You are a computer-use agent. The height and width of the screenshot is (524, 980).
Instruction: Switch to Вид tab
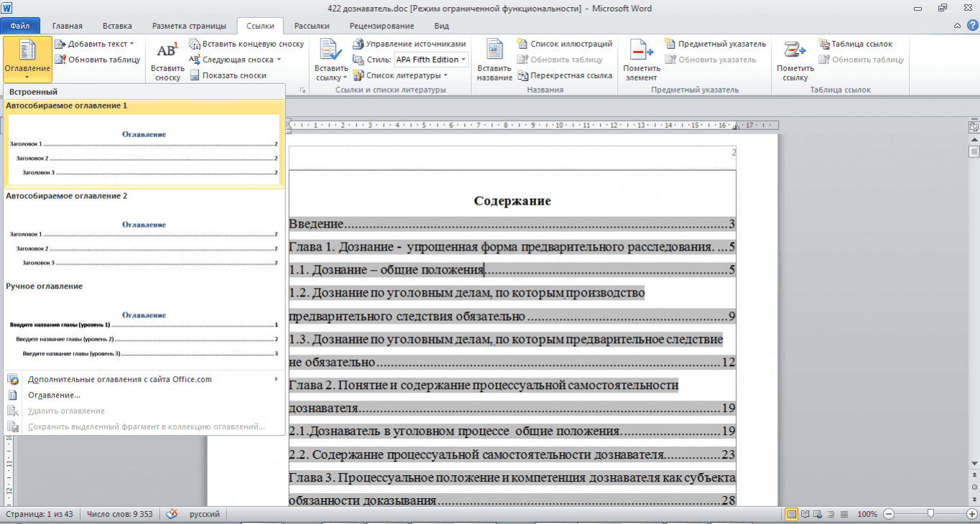[x=442, y=26]
